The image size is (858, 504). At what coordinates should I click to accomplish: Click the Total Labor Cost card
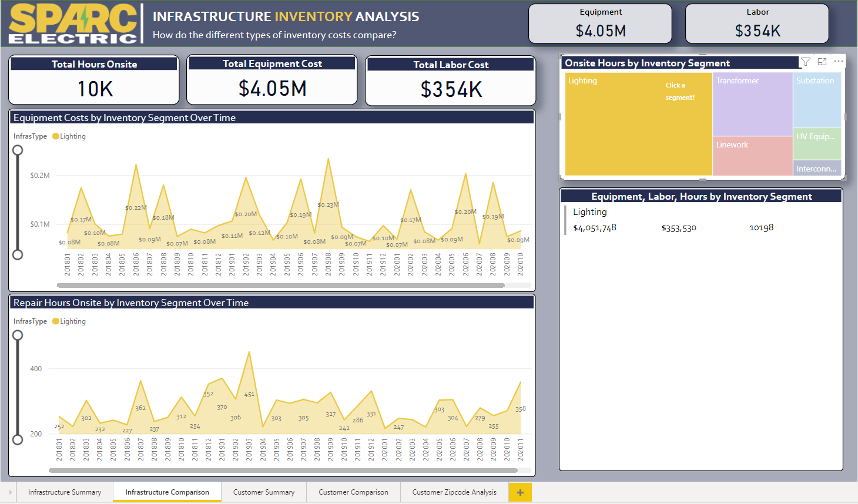(451, 80)
